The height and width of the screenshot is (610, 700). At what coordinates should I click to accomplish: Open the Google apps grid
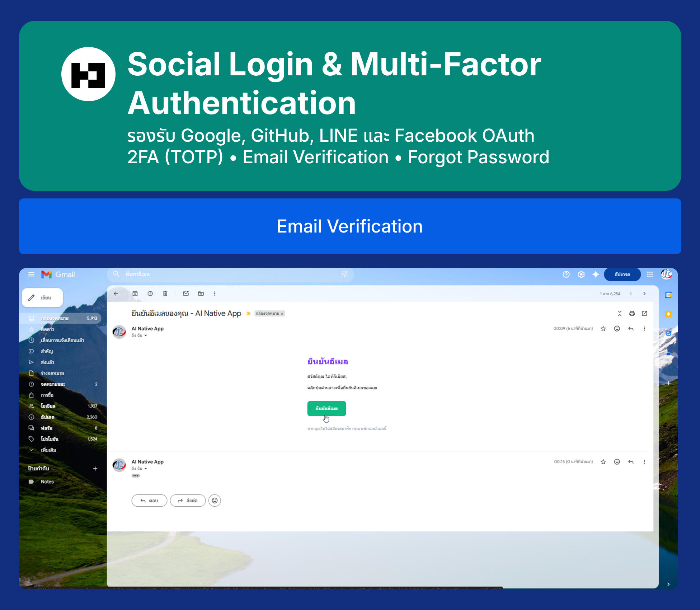click(650, 274)
